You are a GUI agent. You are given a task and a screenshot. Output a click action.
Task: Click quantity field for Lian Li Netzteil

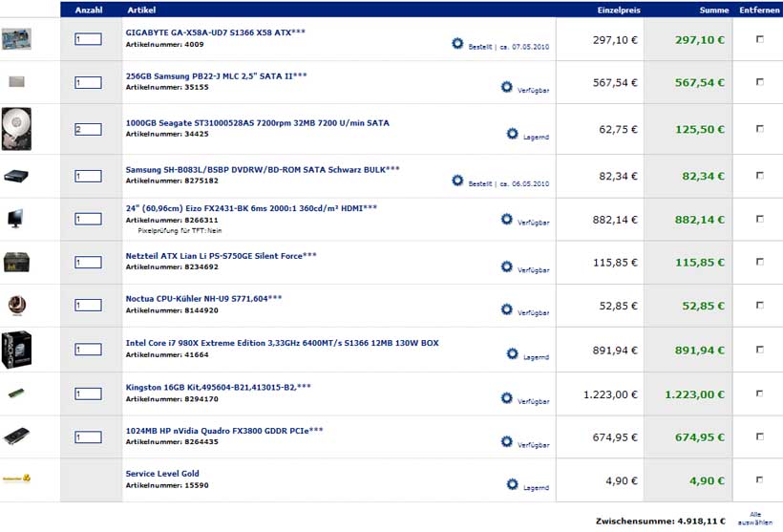coord(89,263)
